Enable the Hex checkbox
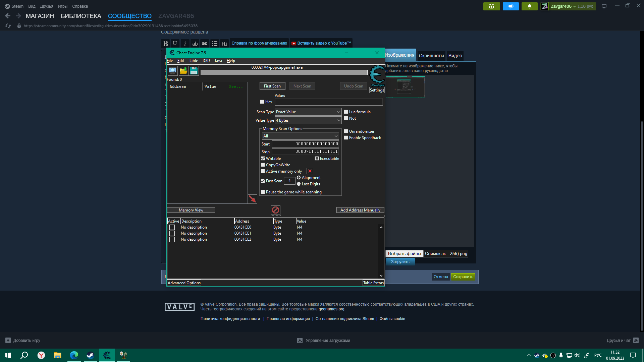644x362 pixels. (262, 102)
